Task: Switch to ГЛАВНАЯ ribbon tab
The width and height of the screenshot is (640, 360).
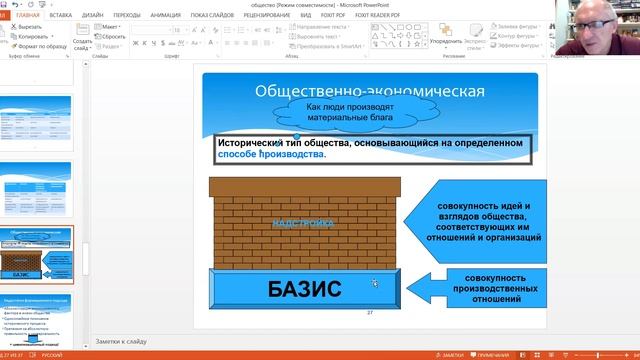Action: coord(28,15)
